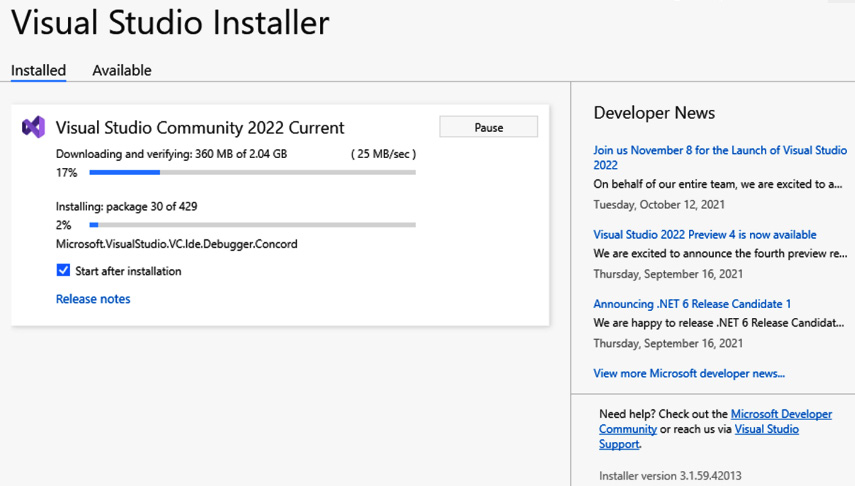Open the .NET 6 Release Candidate 1 announcement

(x=692, y=304)
